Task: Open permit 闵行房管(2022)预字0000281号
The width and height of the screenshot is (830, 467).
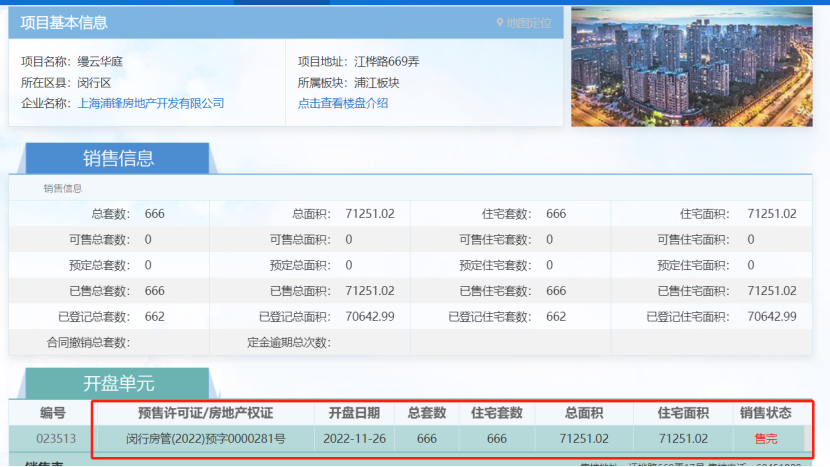Action: tap(205, 438)
